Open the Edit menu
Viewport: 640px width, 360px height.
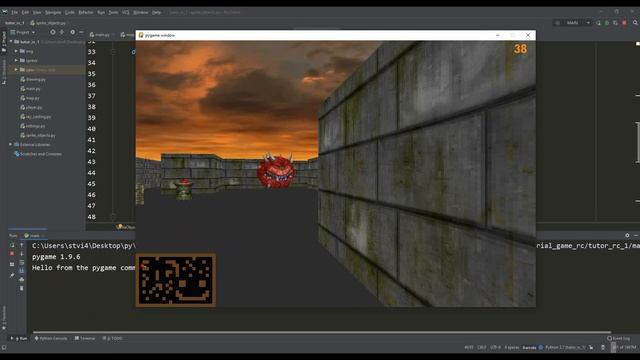coord(25,13)
